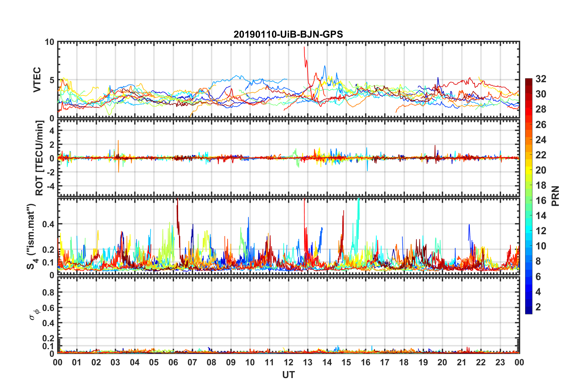Click VTEC axis tick label 10
Image resolution: width=577 pixels, height=392 pixels.
coord(49,42)
